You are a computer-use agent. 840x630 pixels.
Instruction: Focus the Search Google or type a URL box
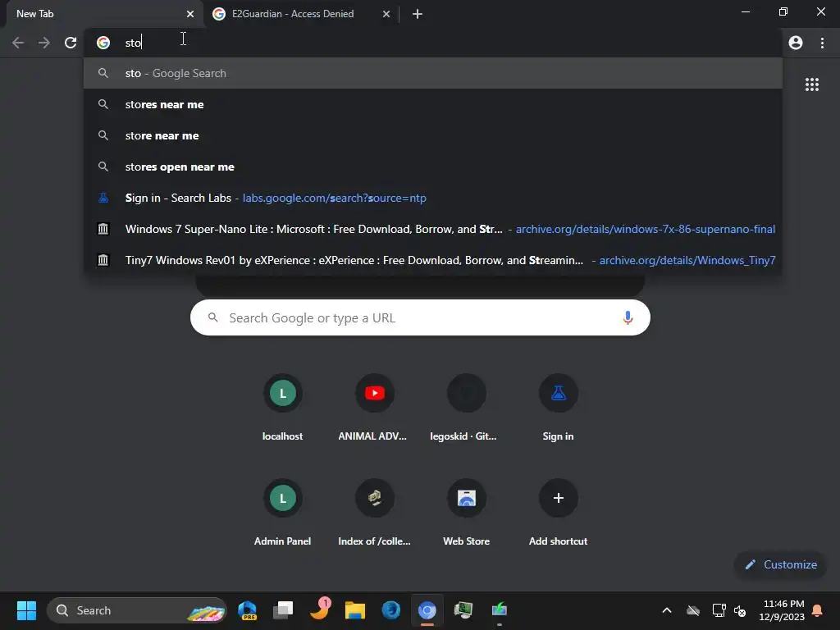coord(420,317)
